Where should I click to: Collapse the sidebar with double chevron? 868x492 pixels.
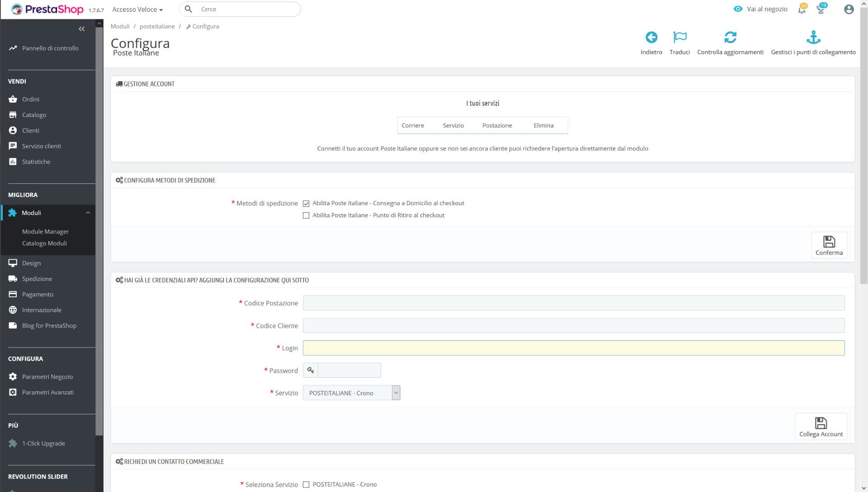pos(81,29)
